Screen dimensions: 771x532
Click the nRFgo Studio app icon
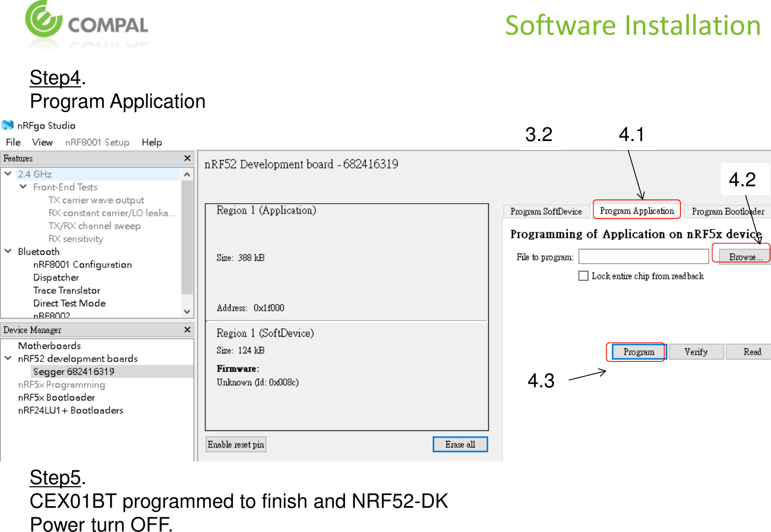pos(7,125)
